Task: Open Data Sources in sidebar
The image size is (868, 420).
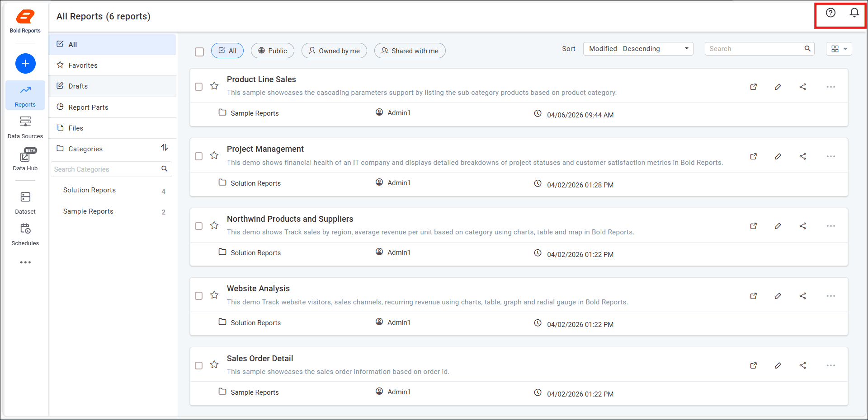Action: tap(25, 127)
